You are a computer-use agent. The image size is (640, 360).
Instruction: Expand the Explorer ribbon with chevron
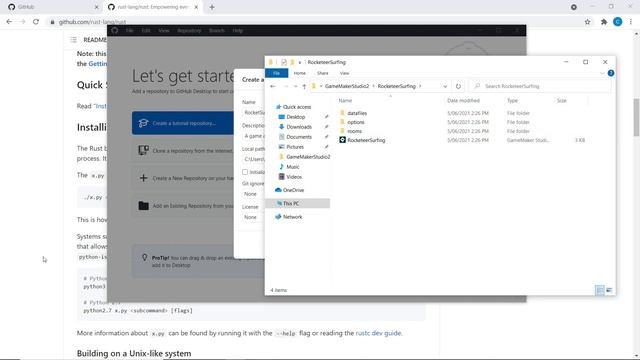[x=602, y=73]
